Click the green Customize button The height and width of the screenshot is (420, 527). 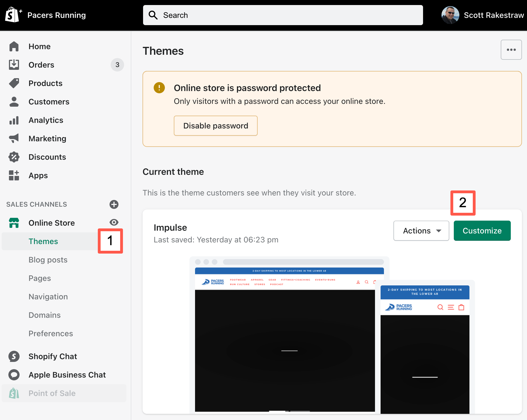click(482, 231)
